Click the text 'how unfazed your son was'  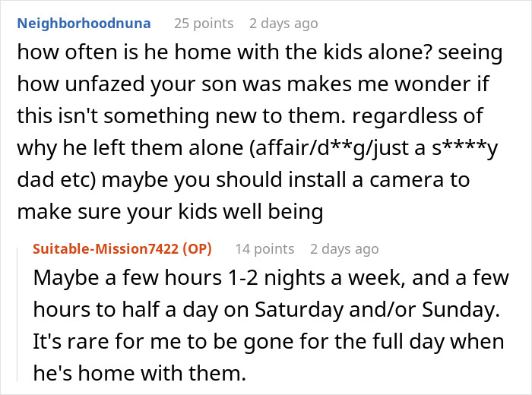tap(149, 84)
